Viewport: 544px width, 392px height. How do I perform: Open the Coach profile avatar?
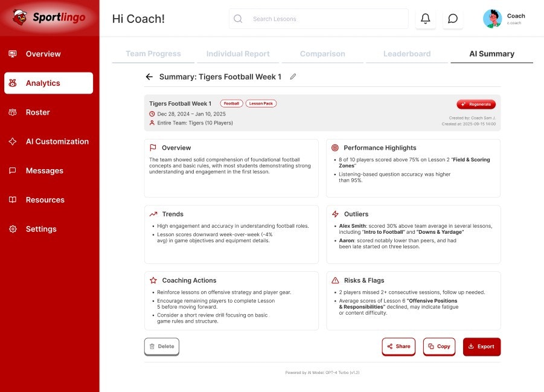492,19
